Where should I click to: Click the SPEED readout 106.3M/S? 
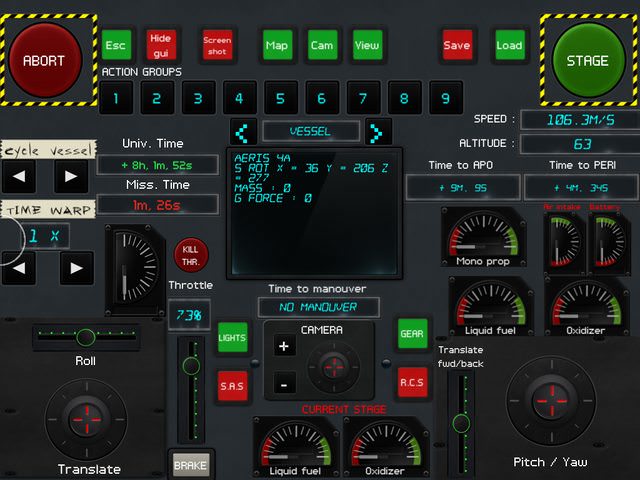tap(581, 120)
